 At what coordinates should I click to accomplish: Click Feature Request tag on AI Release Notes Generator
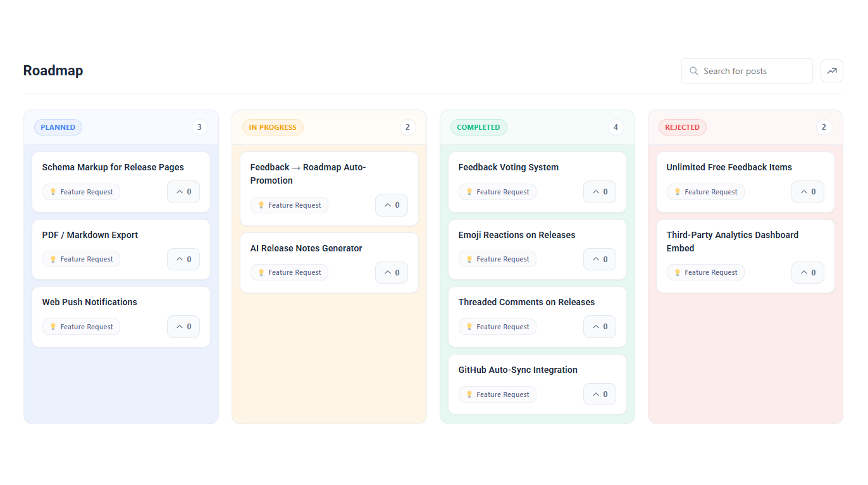(289, 272)
